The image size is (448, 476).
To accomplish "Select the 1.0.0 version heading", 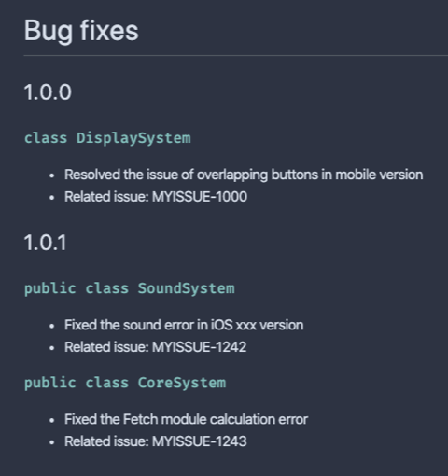I will coord(48,92).
